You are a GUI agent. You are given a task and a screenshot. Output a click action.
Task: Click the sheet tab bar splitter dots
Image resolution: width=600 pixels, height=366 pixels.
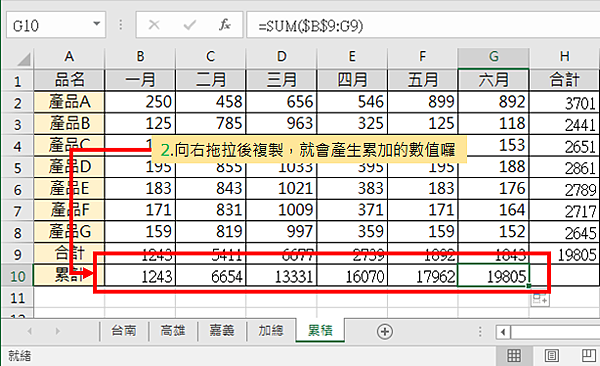[480, 332]
